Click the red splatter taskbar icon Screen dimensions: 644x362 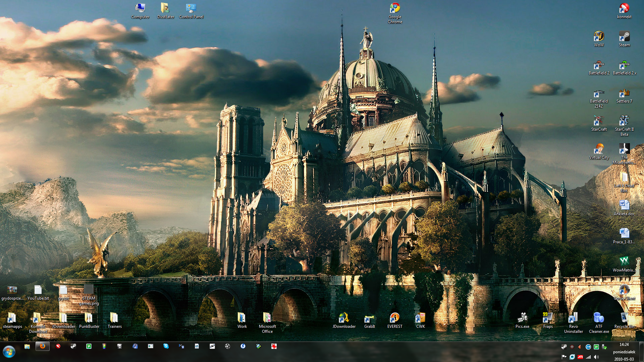274,346
